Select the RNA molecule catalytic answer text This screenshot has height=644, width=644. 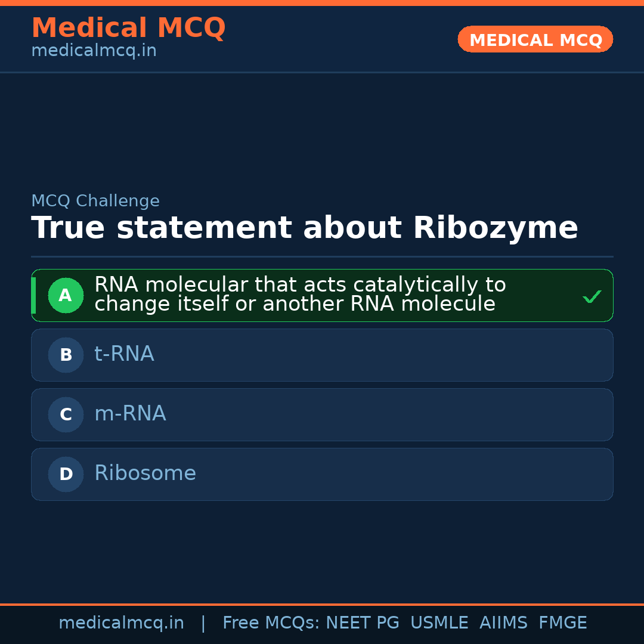(x=300, y=295)
